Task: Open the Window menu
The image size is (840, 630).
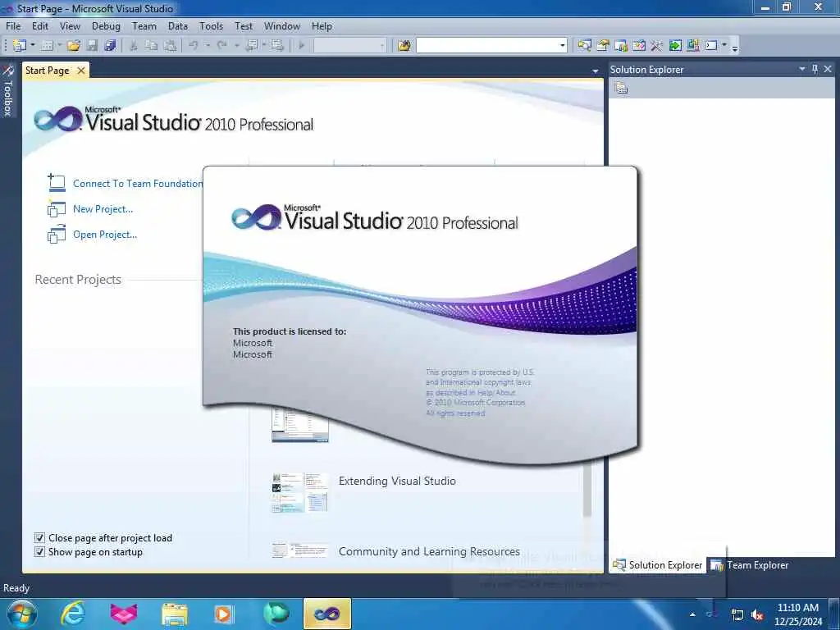Action: pyautogui.click(x=282, y=25)
